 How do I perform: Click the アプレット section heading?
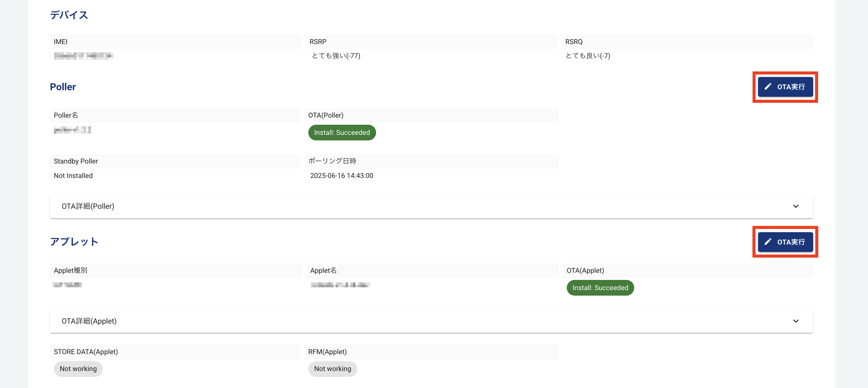[74, 241]
